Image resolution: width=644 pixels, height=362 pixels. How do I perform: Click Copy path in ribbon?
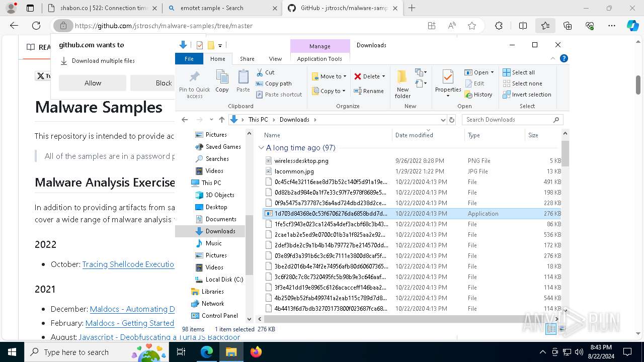[x=274, y=83]
